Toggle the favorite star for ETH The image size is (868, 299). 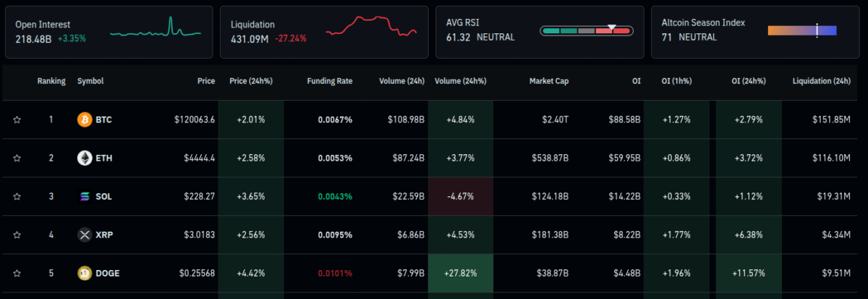click(x=17, y=158)
